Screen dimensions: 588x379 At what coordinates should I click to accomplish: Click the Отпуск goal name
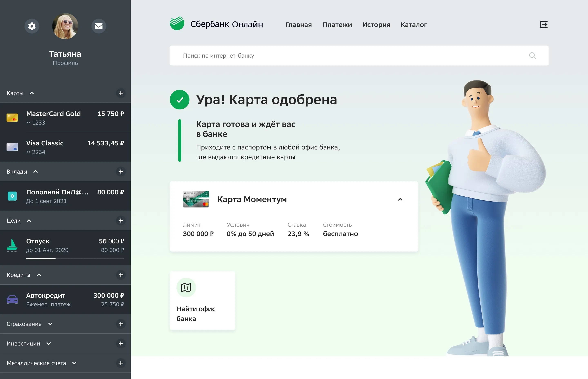click(38, 241)
